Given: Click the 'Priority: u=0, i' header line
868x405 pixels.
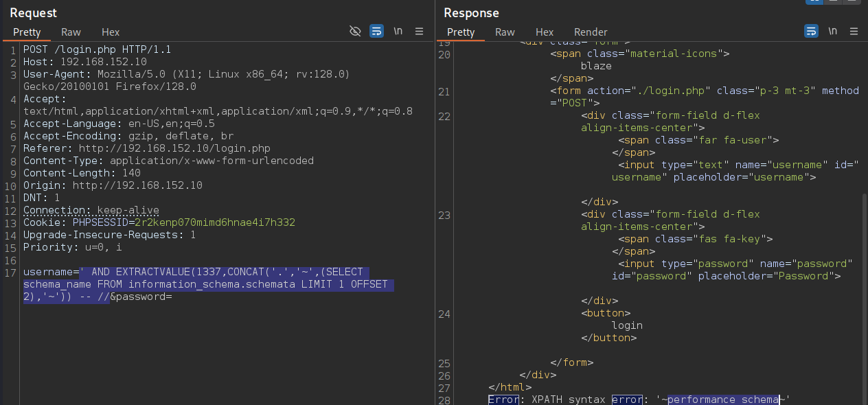Looking at the screenshot, I should (73, 247).
